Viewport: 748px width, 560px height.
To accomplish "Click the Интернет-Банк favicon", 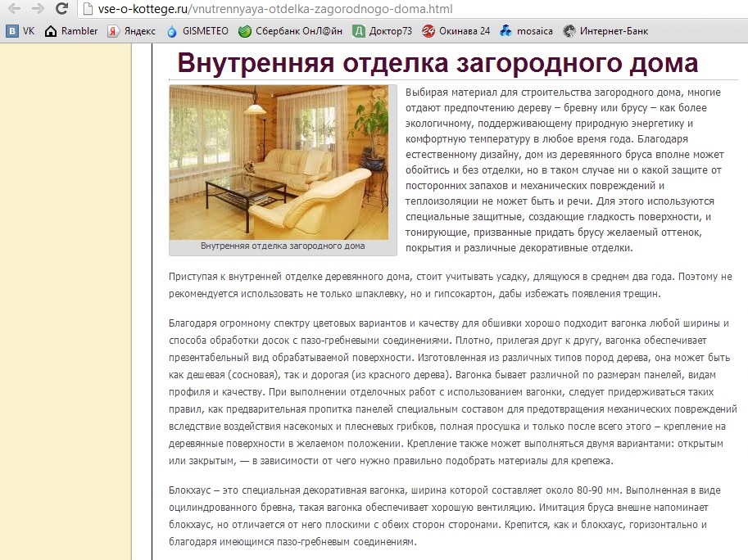I will (569, 31).
